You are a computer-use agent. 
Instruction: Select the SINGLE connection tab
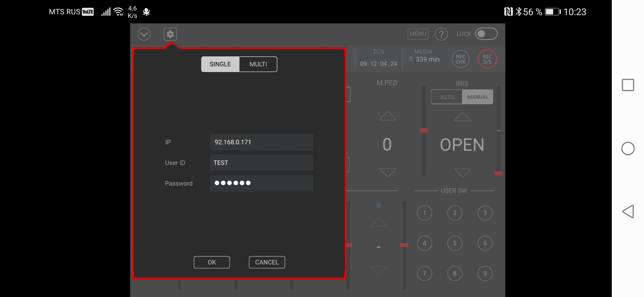tap(220, 64)
